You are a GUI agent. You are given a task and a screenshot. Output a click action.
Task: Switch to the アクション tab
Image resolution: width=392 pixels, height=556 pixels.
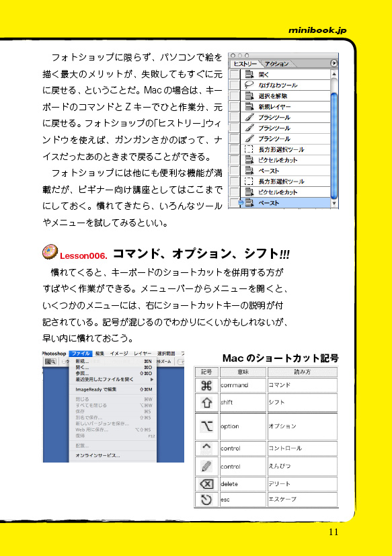pos(277,64)
